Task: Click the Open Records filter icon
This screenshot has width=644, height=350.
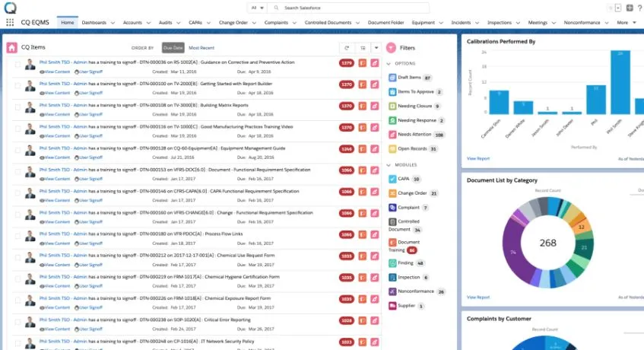Action: pyautogui.click(x=392, y=148)
